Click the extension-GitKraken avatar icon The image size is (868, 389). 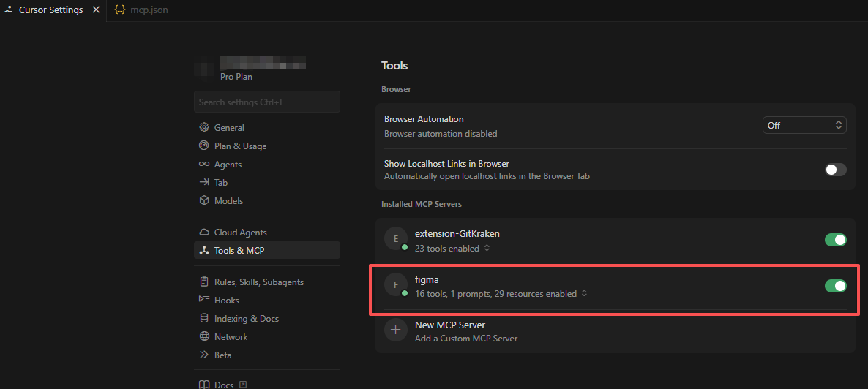click(396, 239)
